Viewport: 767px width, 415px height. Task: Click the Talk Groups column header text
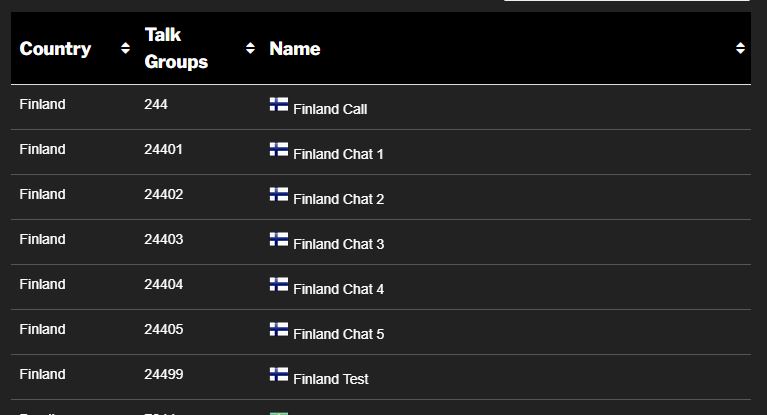(x=176, y=48)
